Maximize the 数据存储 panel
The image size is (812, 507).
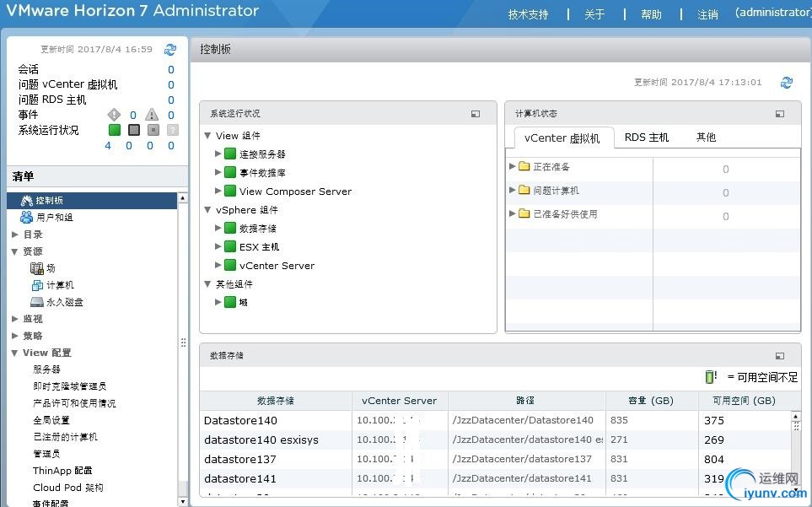click(x=780, y=356)
